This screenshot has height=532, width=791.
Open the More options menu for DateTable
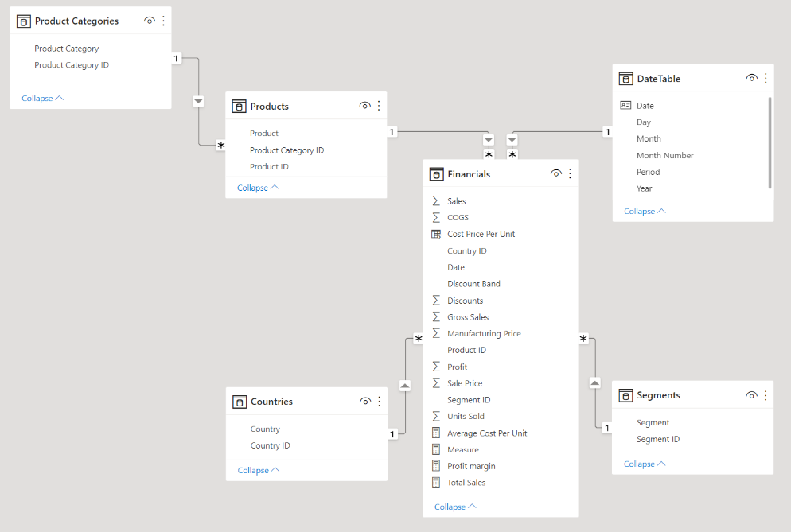click(766, 78)
